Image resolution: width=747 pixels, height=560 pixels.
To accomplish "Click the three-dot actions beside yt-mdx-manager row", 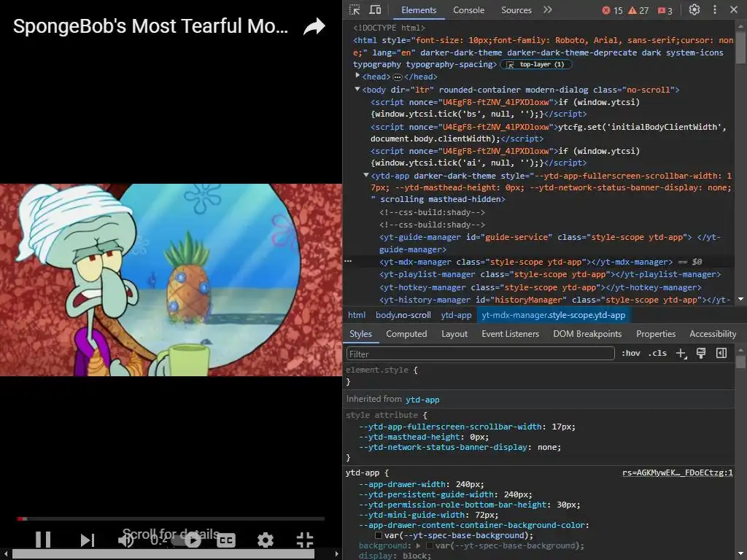I will click(348, 262).
